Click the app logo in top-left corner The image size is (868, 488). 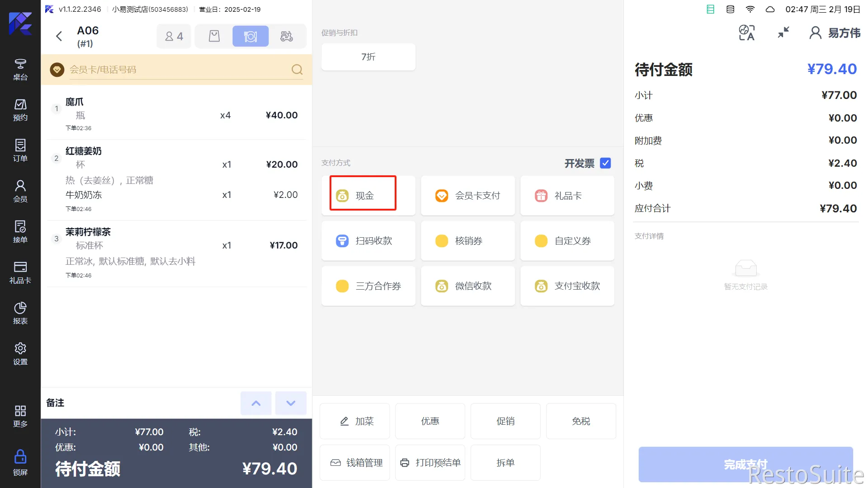[20, 23]
